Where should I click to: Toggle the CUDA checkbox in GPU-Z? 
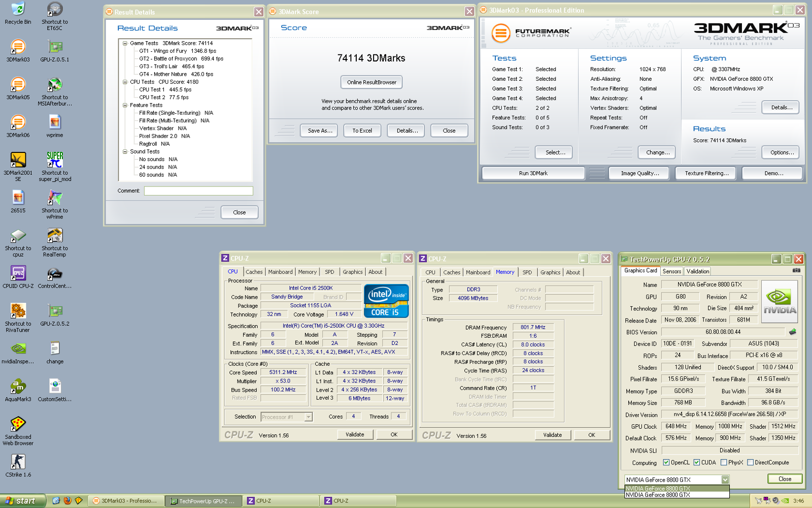pyautogui.click(x=697, y=462)
